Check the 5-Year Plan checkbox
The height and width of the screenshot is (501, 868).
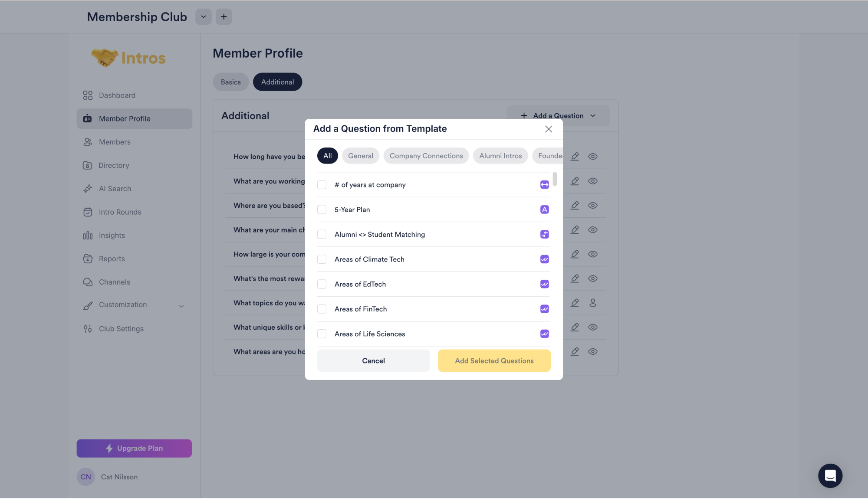click(322, 210)
